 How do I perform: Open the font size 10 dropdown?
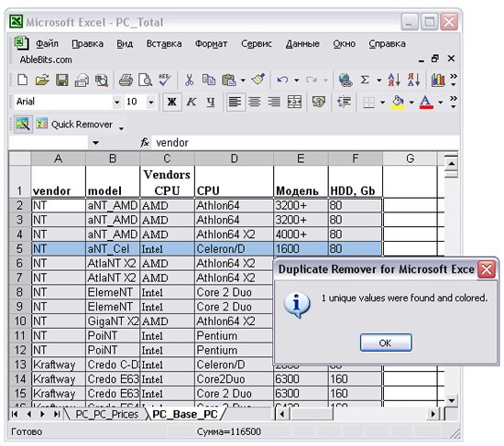click(x=151, y=103)
